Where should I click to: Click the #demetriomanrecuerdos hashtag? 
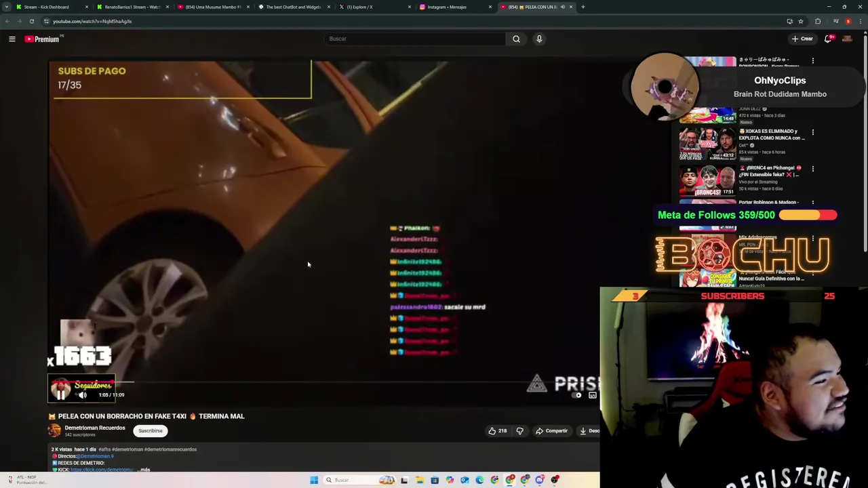(x=170, y=449)
